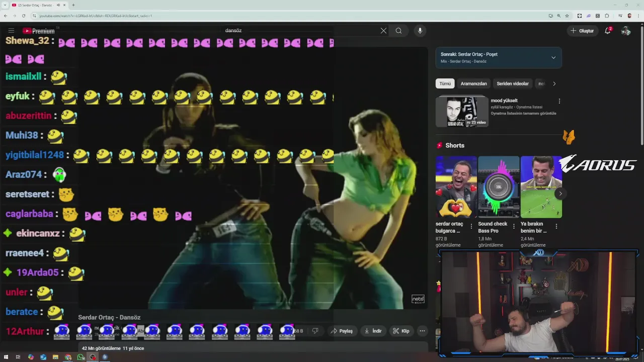Open the YouTube notifications bell

click(x=608, y=31)
